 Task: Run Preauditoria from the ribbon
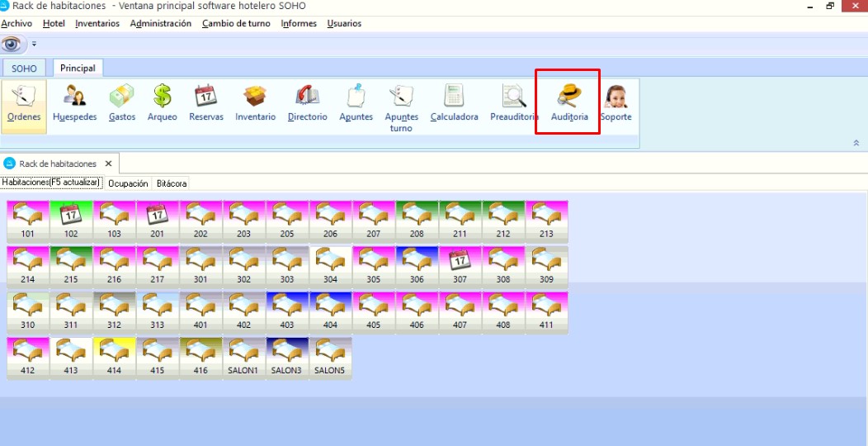pyautogui.click(x=514, y=104)
